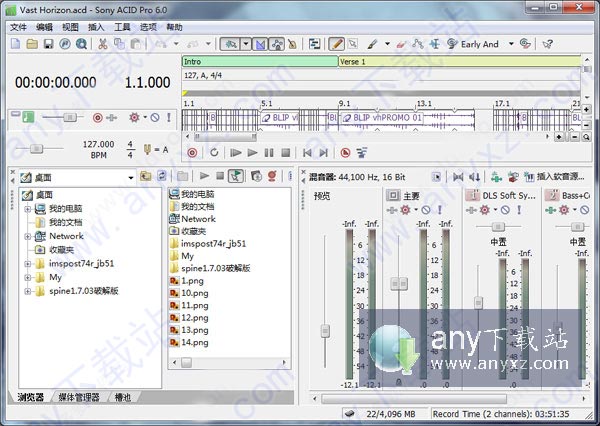Click the 预览 preview volume fader

325,331
